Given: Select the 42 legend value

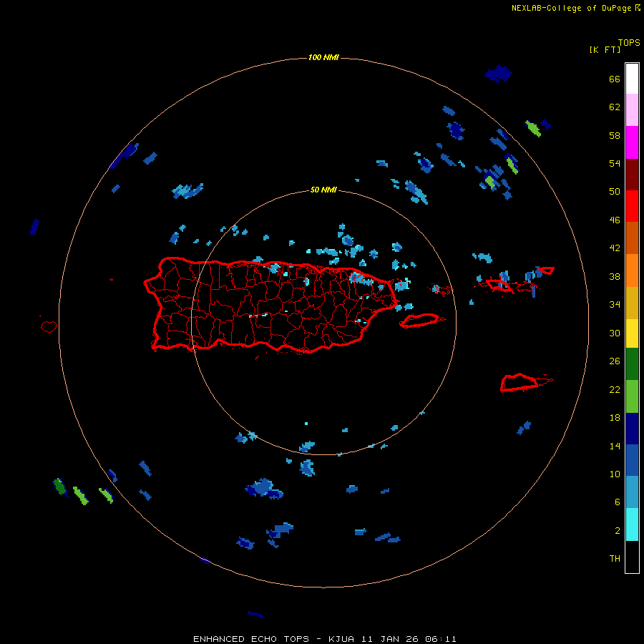Looking at the screenshot, I should [x=615, y=248].
